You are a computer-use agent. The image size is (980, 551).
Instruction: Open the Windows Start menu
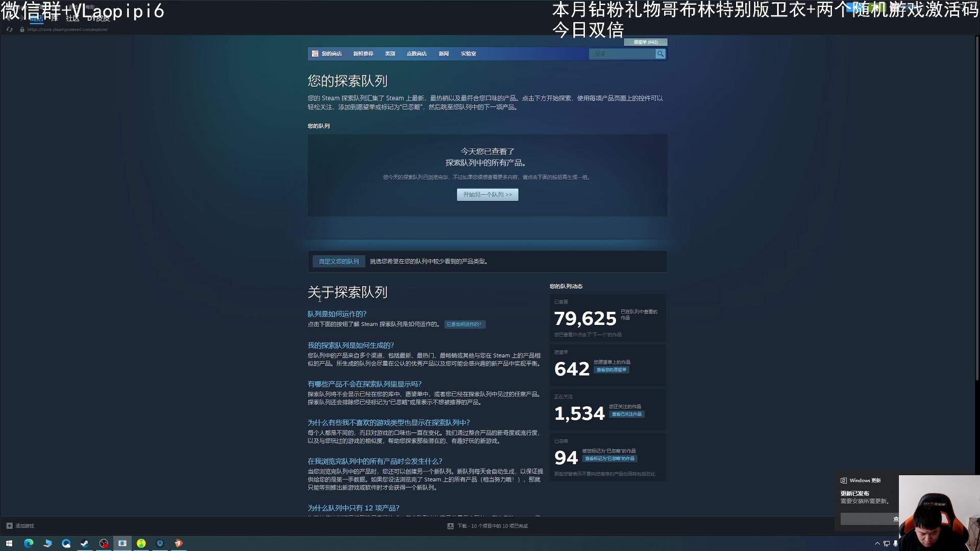click(9, 543)
